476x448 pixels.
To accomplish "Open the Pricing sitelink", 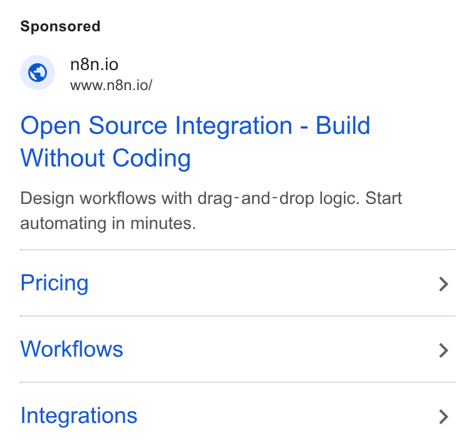I will 54,283.
